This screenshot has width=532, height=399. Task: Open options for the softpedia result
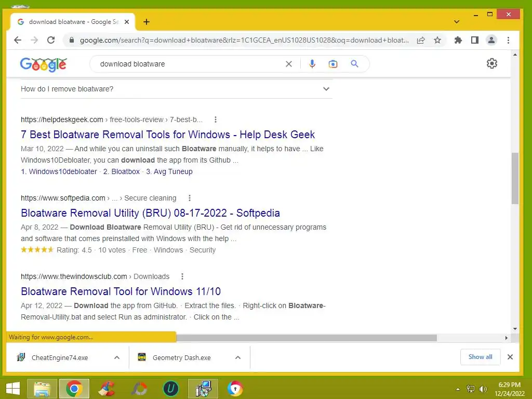(189, 198)
